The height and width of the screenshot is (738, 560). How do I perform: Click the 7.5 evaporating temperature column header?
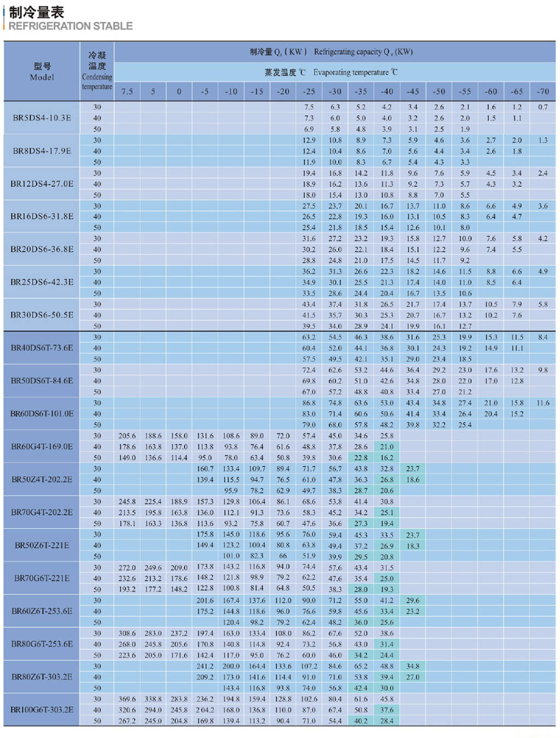click(127, 91)
